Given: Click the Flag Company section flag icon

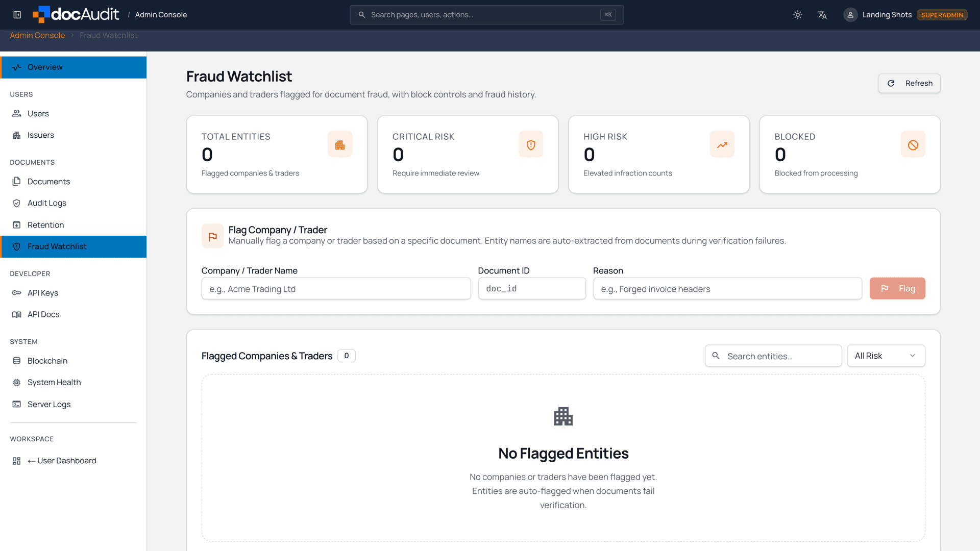Looking at the screenshot, I should pyautogui.click(x=212, y=236).
